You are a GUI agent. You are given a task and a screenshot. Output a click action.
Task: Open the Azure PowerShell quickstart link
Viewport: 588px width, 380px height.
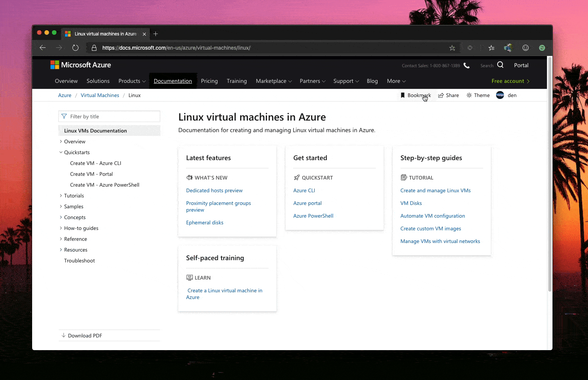313,216
